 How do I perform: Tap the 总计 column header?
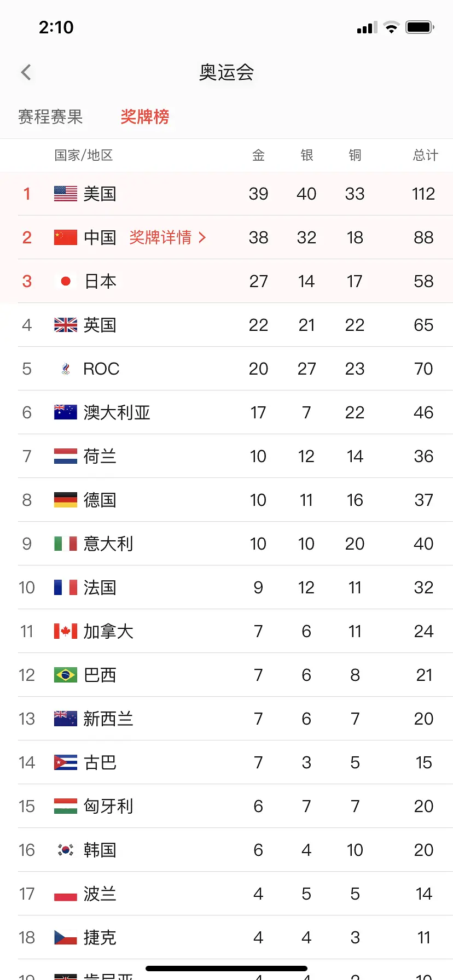425,155
